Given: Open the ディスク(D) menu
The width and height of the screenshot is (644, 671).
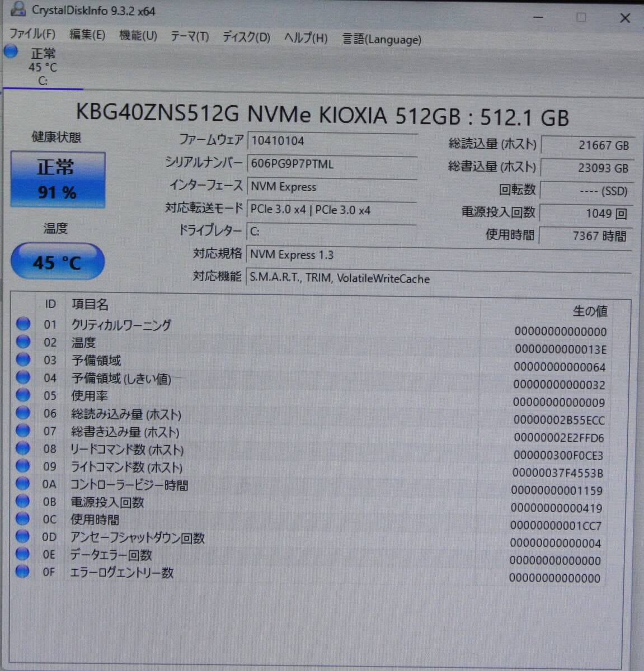Looking at the screenshot, I should point(246,37).
